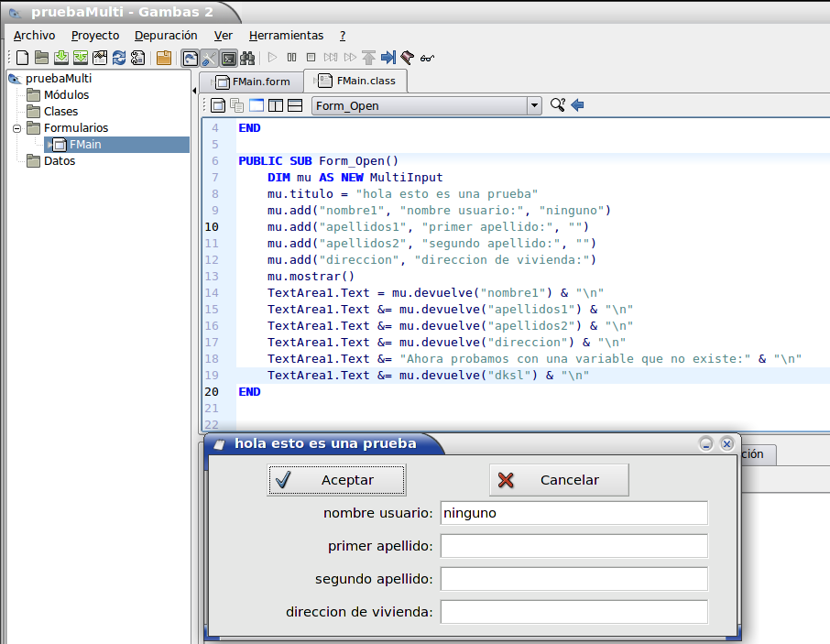Image resolution: width=830 pixels, height=644 pixels.
Task: Click the primer apellido input field
Action: coord(573,546)
